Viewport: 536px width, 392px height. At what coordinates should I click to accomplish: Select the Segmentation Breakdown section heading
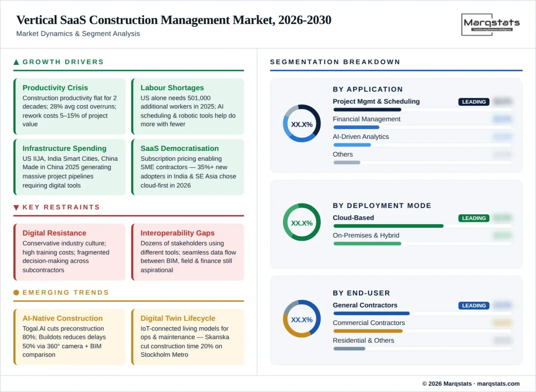tap(335, 62)
